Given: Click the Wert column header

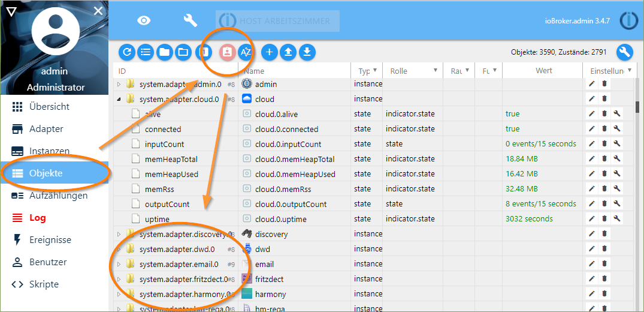Looking at the screenshot, I should point(544,71).
